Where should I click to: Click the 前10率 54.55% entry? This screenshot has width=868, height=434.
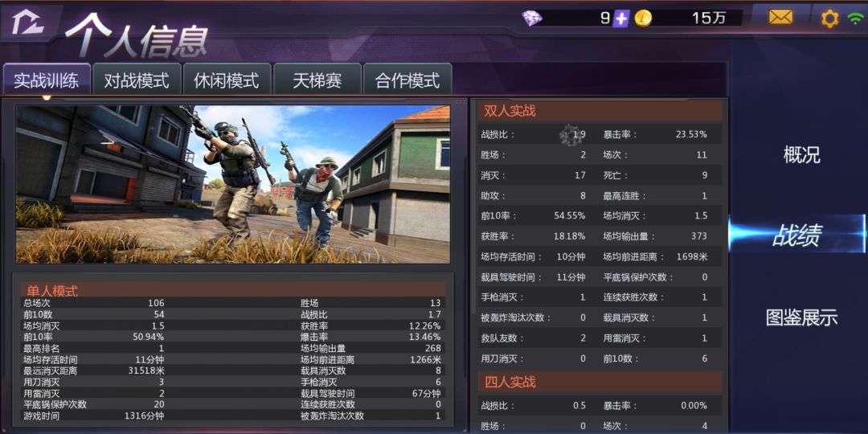click(534, 216)
